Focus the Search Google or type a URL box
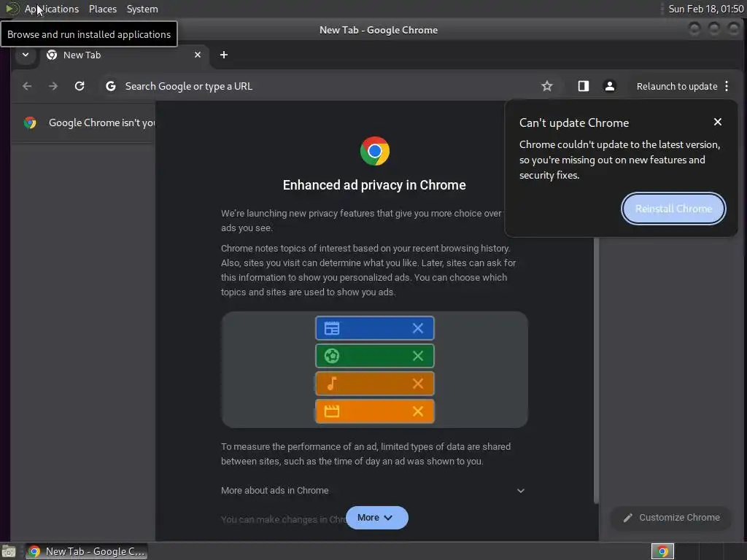This screenshot has height=560, width=747. tap(314, 86)
